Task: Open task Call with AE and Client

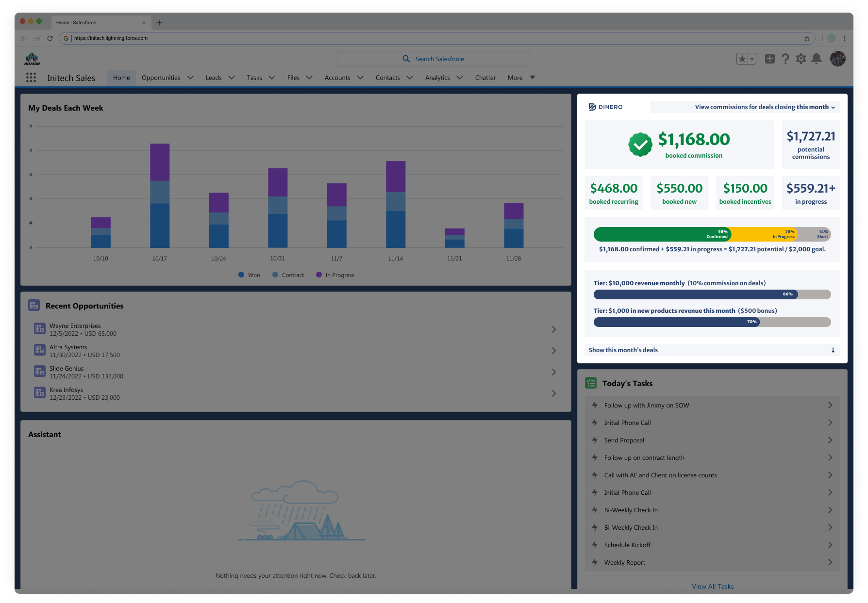Action: click(712, 475)
